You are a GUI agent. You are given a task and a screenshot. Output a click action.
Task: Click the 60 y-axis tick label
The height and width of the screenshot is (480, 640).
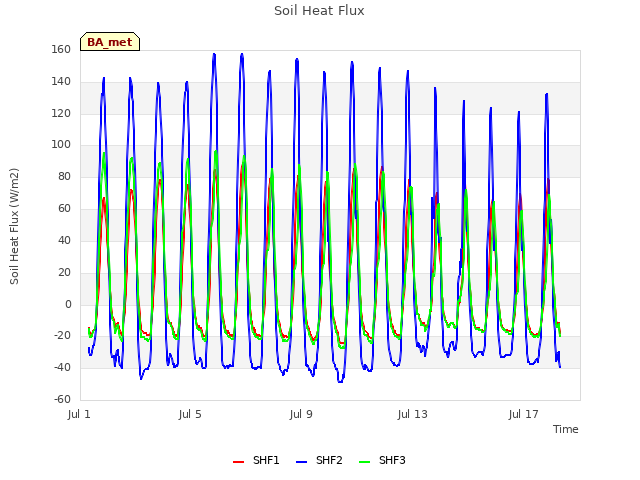coord(64,209)
